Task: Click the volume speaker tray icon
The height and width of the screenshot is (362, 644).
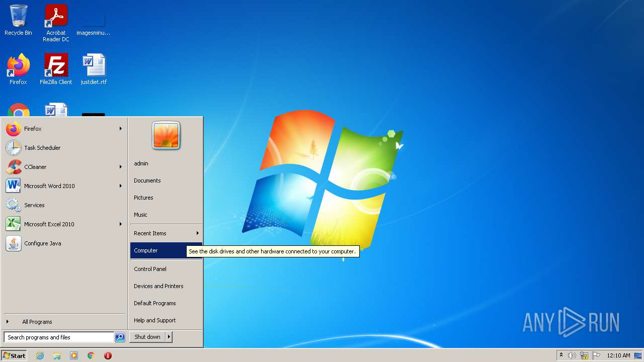Action: [572, 355]
